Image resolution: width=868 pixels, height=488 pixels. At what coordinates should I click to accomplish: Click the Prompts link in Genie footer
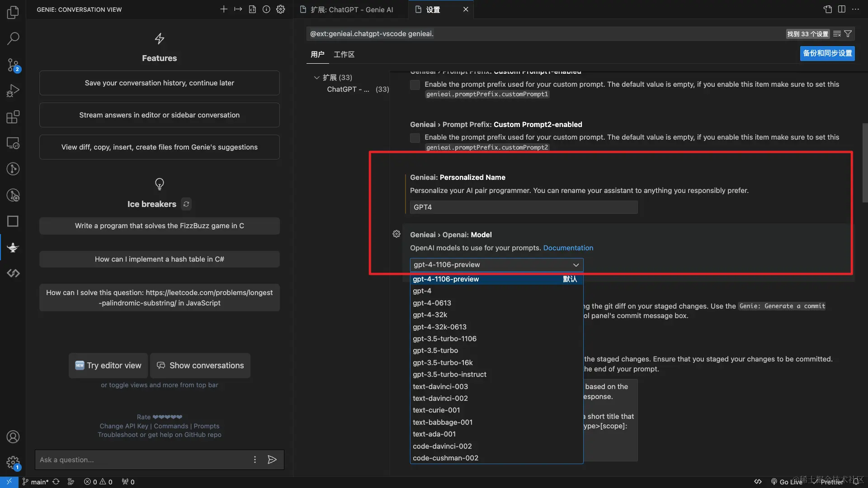coord(207,426)
